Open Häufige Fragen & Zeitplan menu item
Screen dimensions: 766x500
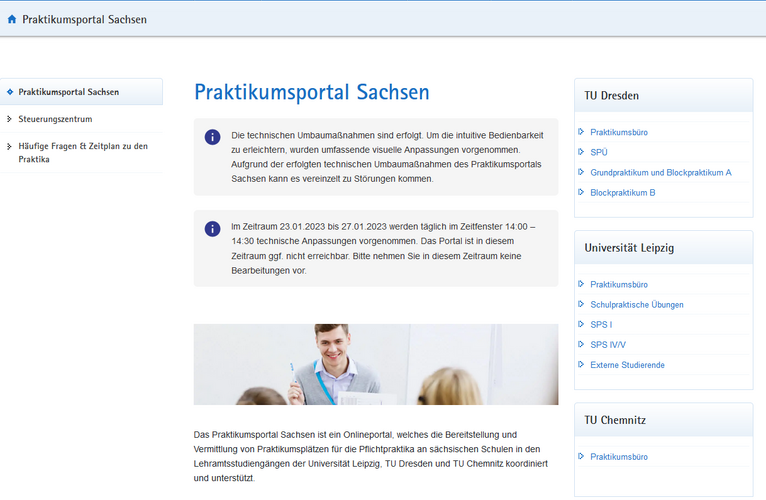tap(83, 152)
